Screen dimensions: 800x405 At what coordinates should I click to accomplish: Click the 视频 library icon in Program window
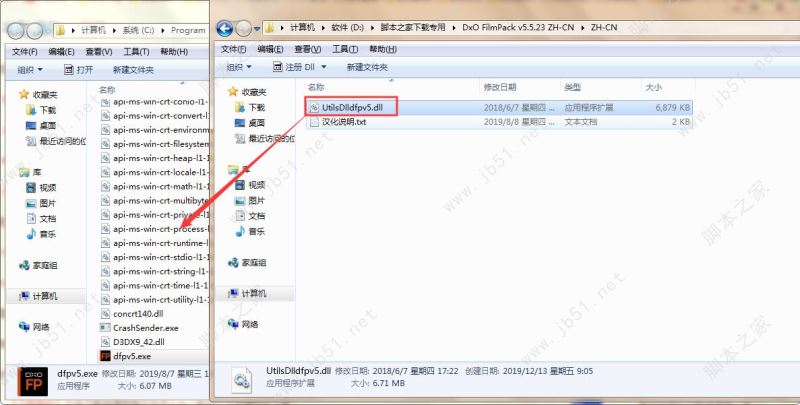(31, 188)
